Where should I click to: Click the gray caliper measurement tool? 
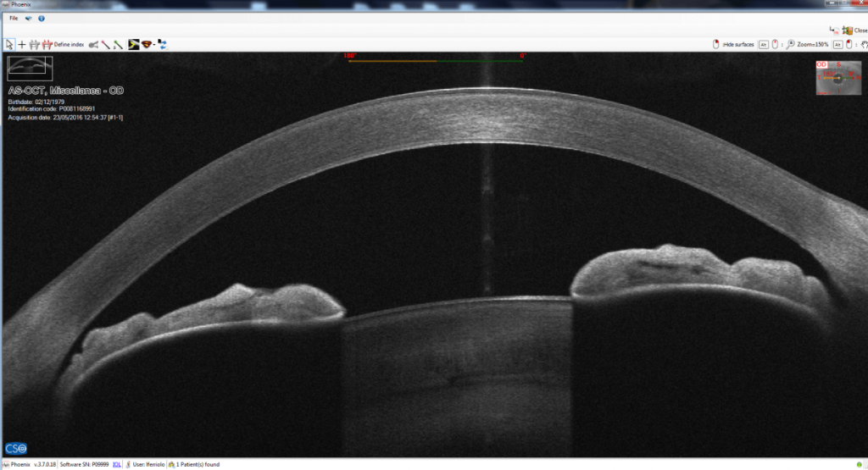point(34,44)
